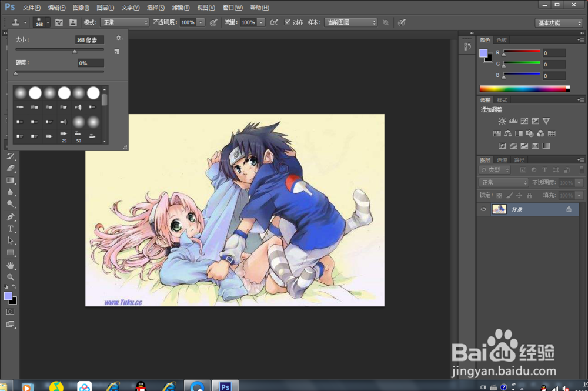Viewport: 588px width, 391px height.
Task: Switch to the 通道 channels tab
Action: click(x=502, y=160)
